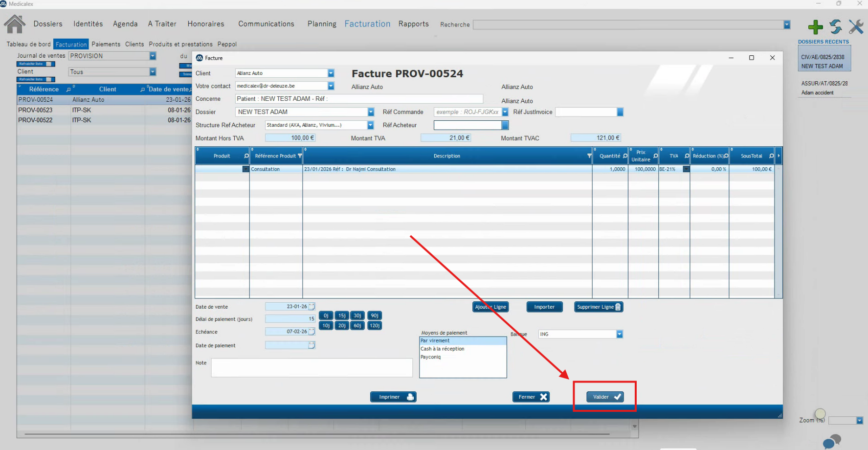Open the Date de vente calendar picker
This screenshot has width=868, height=450.
click(312, 307)
